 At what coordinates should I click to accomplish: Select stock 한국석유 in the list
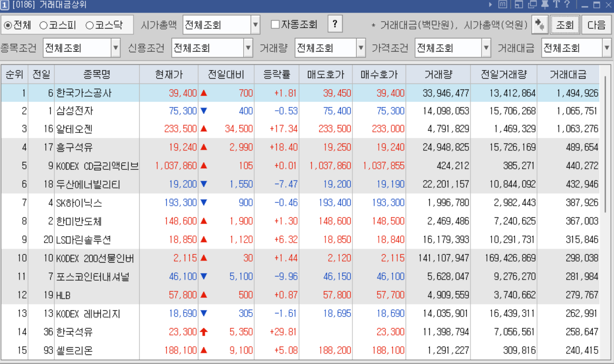click(74, 332)
